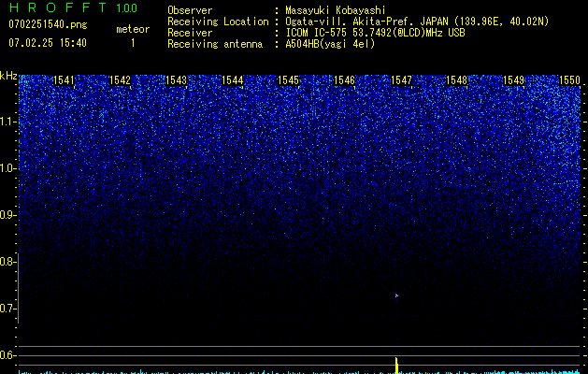Click the Receiving Location field label
588x374 pixels.
point(218,22)
